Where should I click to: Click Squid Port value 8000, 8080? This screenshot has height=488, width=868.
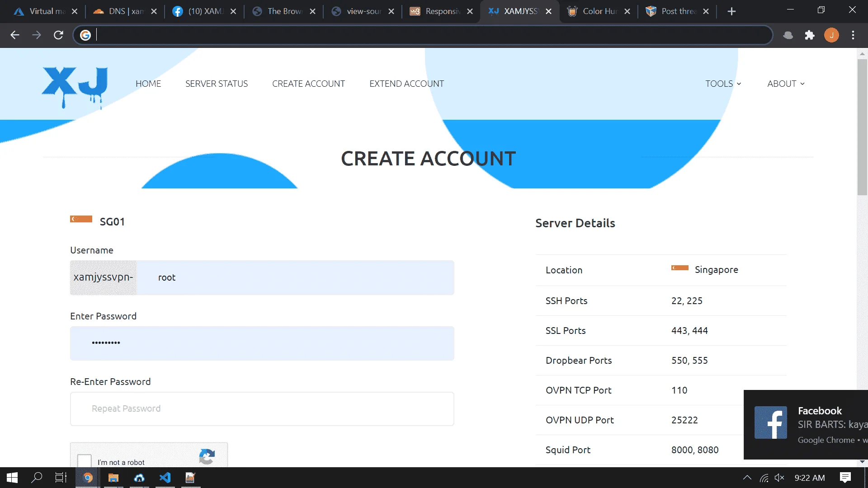[695, 450]
